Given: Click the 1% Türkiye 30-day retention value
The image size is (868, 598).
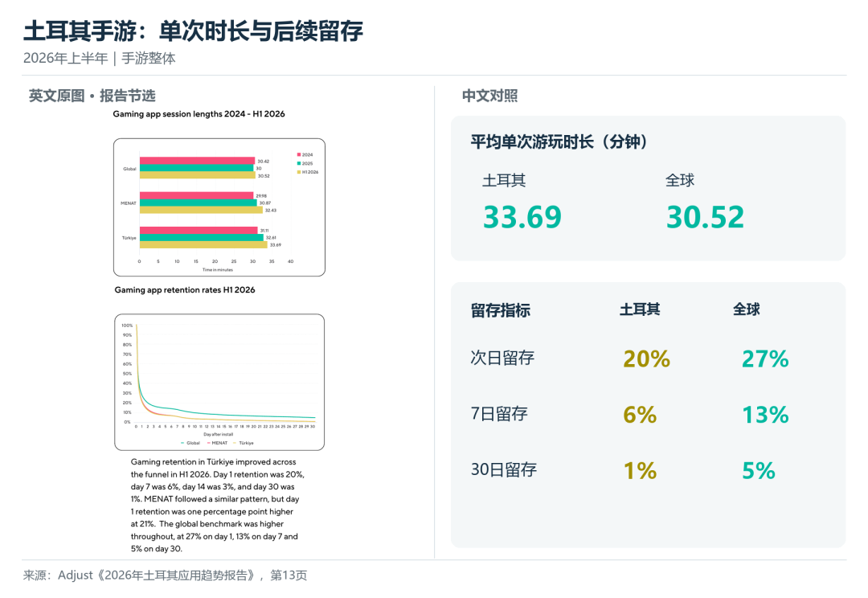Looking at the screenshot, I should click(x=640, y=471).
